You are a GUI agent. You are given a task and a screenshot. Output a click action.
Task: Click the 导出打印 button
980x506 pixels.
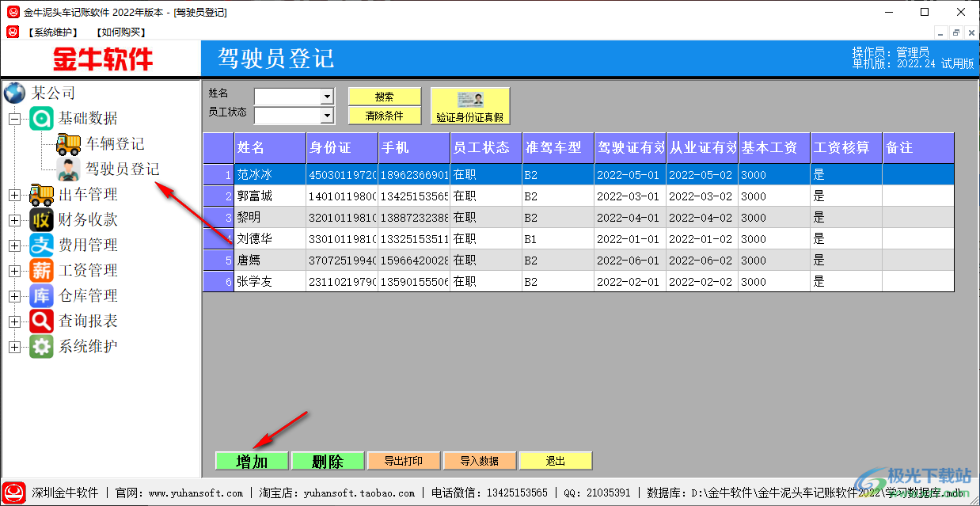[x=404, y=461]
